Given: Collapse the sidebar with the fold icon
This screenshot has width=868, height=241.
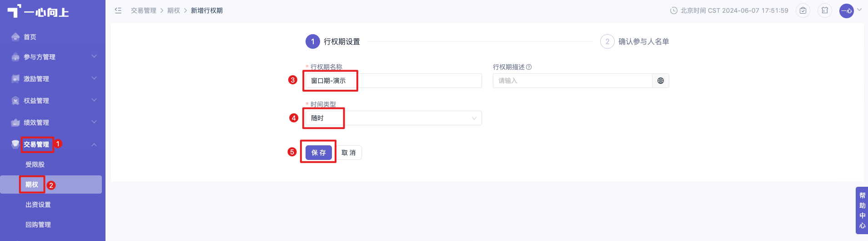Looking at the screenshot, I should click(x=118, y=10).
